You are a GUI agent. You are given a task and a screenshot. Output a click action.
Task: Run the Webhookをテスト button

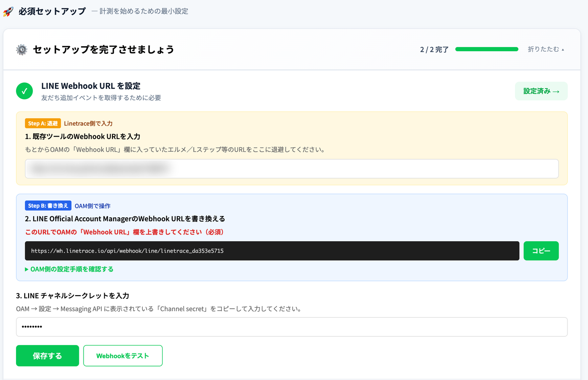click(x=123, y=356)
